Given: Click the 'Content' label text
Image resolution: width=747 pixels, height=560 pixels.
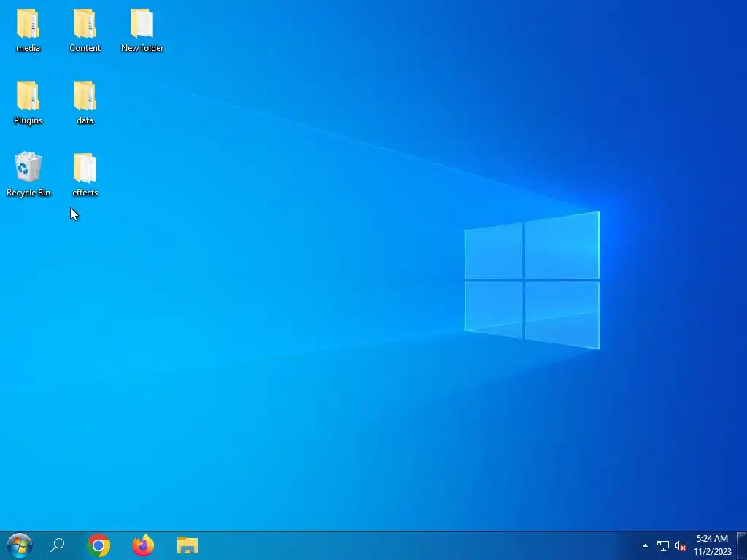Looking at the screenshot, I should [x=85, y=48].
